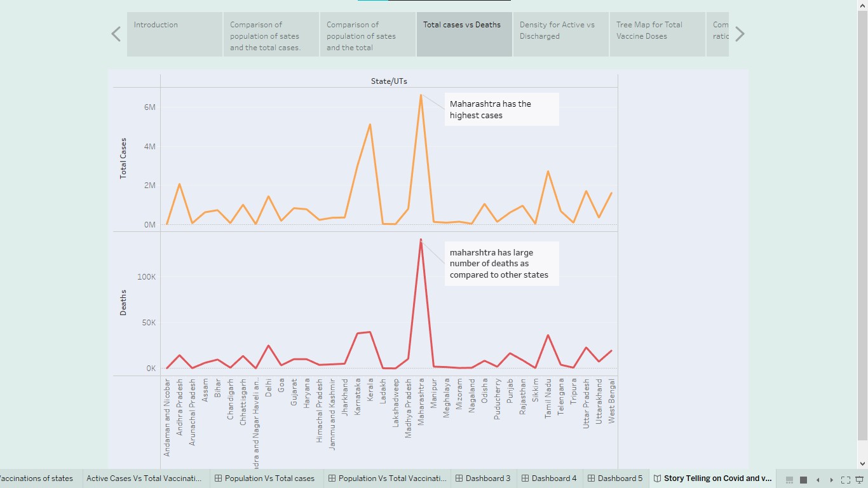868x488 pixels.
Task: Click the scrollbar up arrow on the right edge
Action: click(x=864, y=5)
